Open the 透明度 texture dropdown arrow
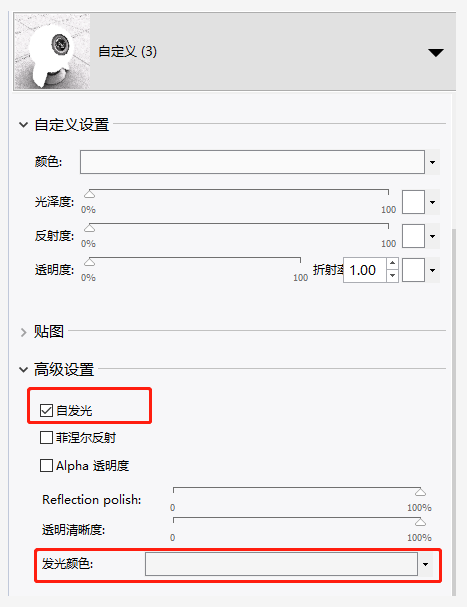 pyautogui.click(x=433, y=270)
